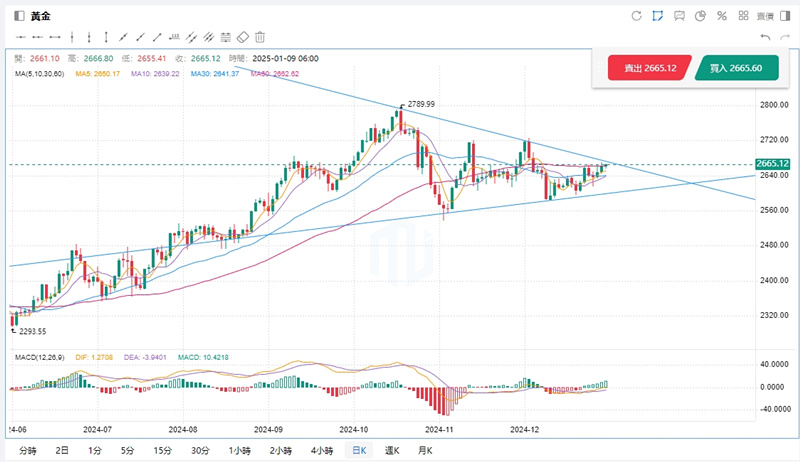Click the 2665.12 current price label on axis
The width and height of the screenshot is (800, 462).
pyautogui.click(x=774, y=164)
